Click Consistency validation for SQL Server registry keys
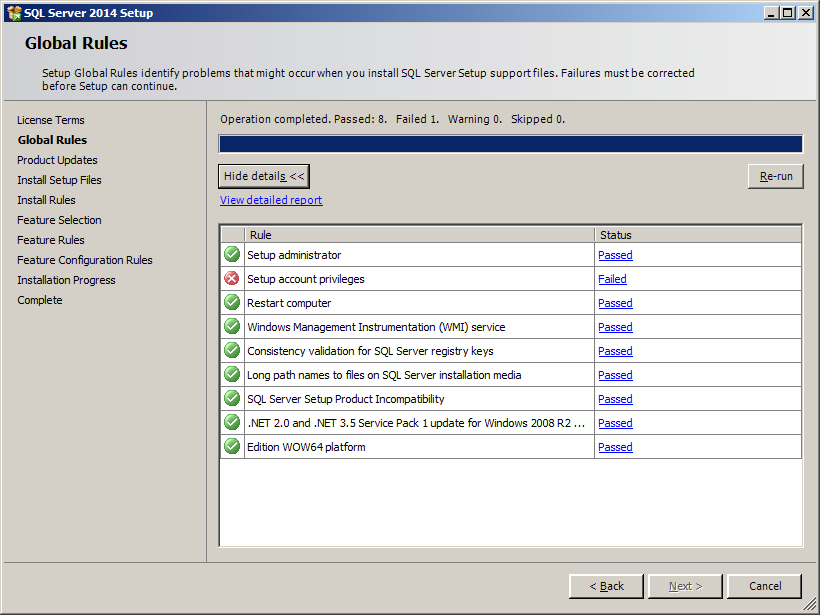 click(x=370, y=351)
